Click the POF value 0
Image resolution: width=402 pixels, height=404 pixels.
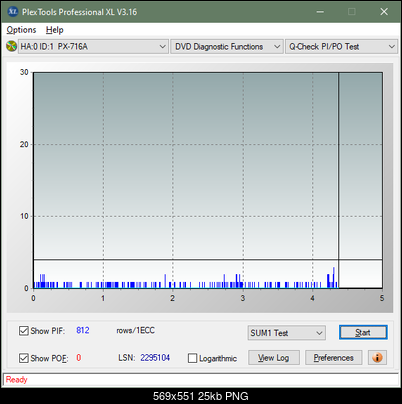pos(79,358)
